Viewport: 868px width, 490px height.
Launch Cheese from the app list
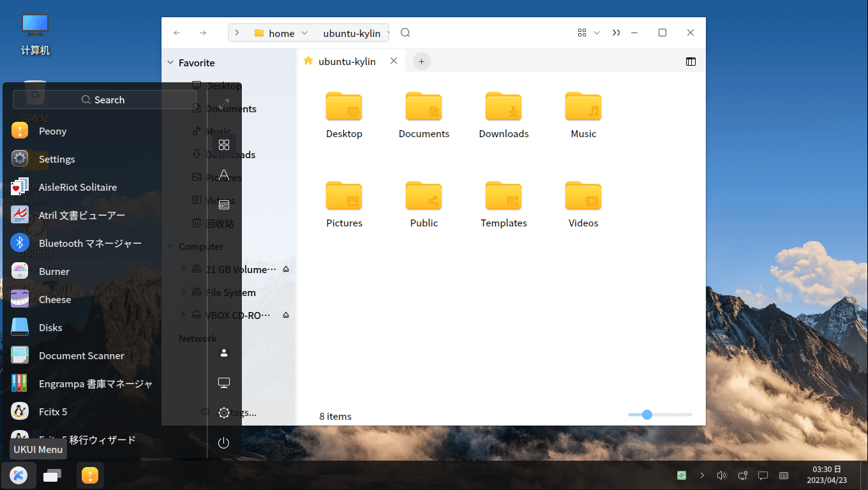pos(55,299)
